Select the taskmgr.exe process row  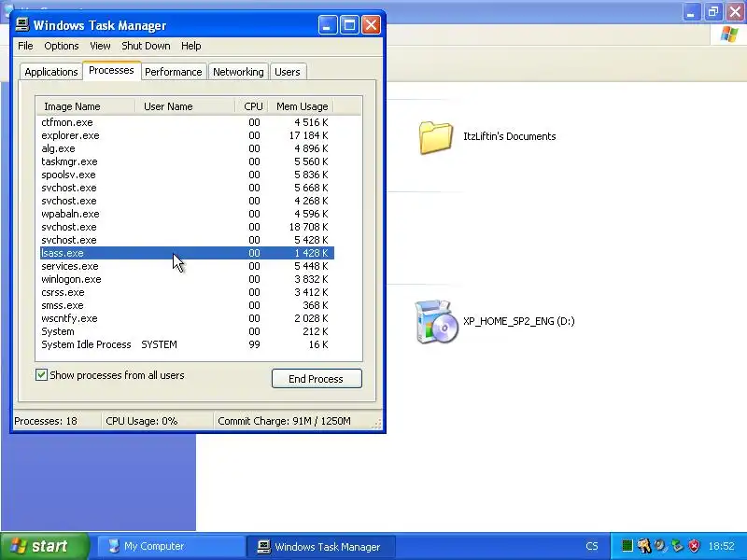click(x=187, y=161)
